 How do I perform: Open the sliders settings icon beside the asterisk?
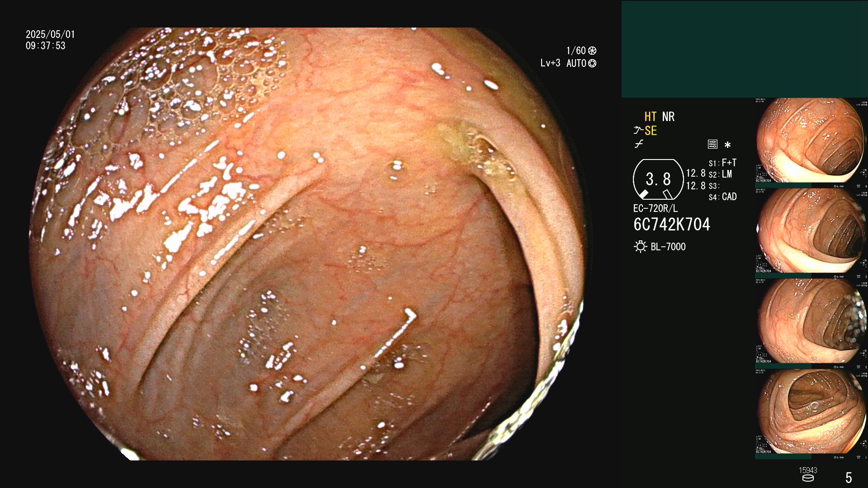tap(712, 144)
